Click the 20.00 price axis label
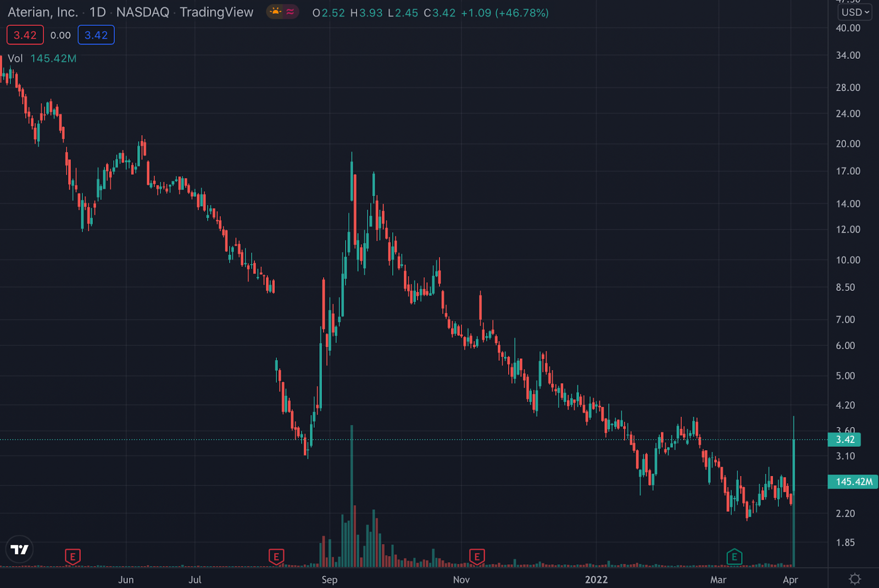The width and height of the screenshot is (879, 588). tap(848, 143)
